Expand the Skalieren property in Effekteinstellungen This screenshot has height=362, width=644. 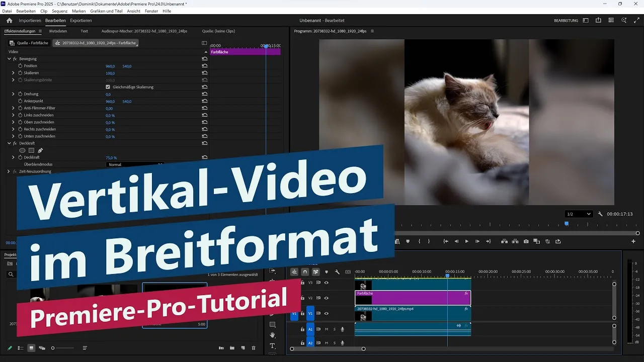[13, 72]
